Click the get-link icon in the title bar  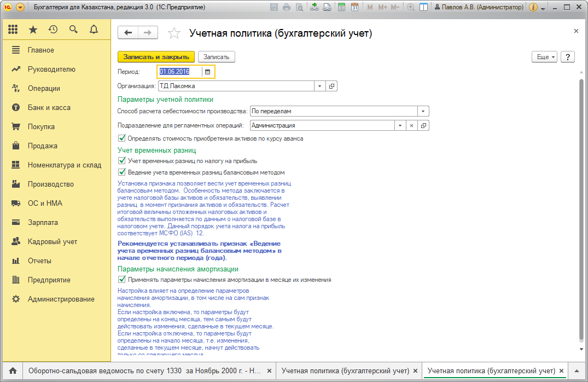click(x=315, y=7)
